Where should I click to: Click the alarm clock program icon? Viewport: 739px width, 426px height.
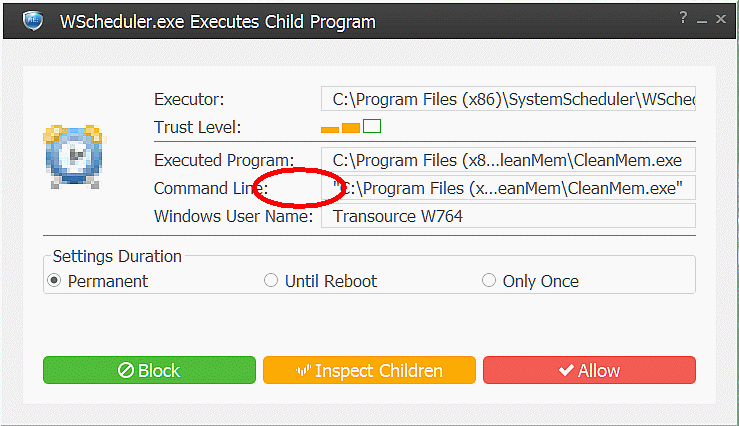[x=73, y=156]
